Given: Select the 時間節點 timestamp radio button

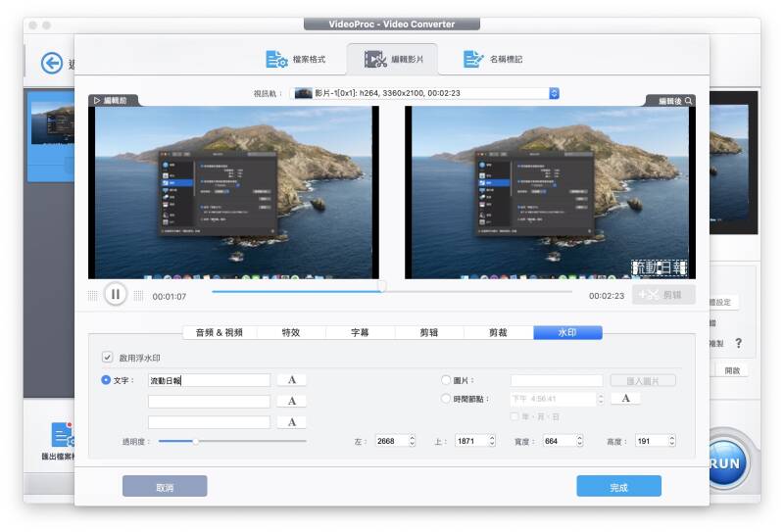Looking at the screenshot, I should 446,399.
